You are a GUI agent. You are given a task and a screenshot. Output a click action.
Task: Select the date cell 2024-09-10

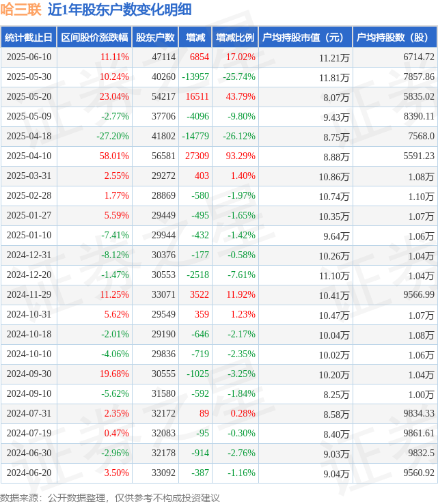coord(29,393)
